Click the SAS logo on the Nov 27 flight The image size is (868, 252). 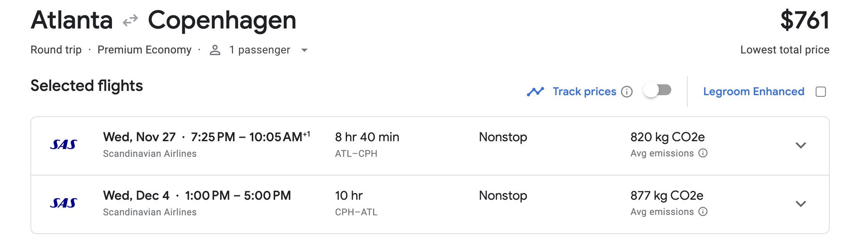tap(62, 145)
